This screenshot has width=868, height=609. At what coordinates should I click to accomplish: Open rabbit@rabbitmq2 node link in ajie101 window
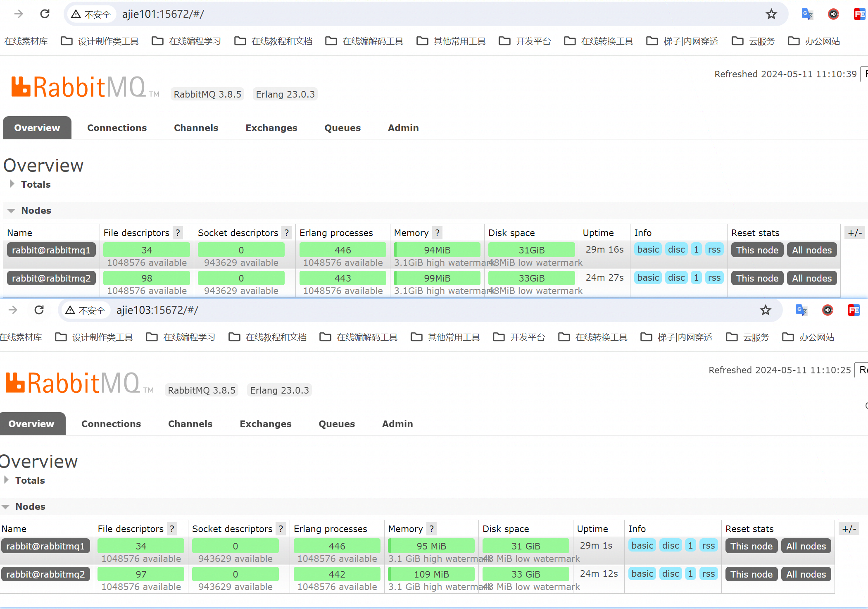[51, 278]
